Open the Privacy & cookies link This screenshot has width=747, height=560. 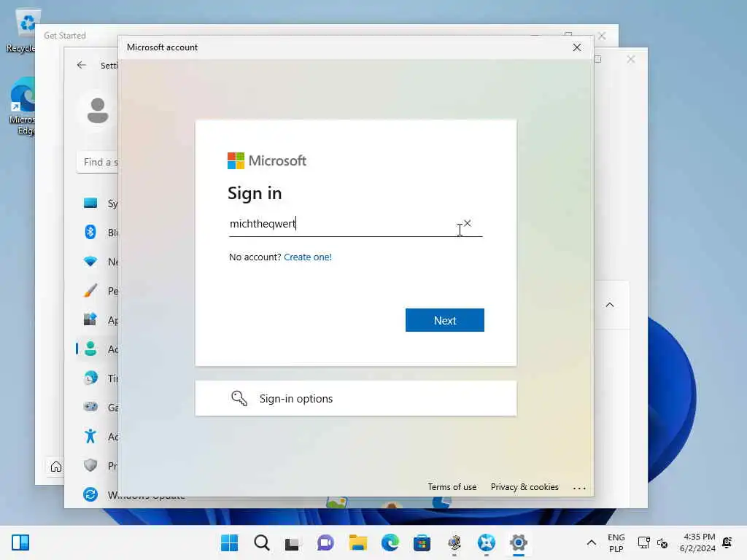tap(525, 486)
